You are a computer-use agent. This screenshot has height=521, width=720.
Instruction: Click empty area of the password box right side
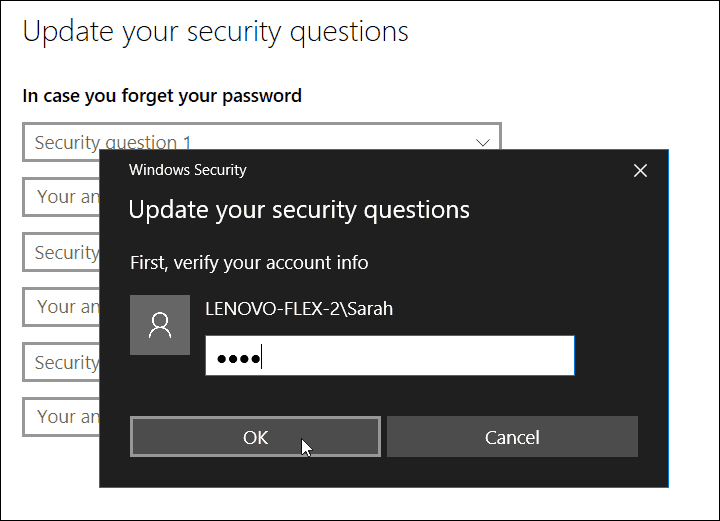[x=436, y=356]
